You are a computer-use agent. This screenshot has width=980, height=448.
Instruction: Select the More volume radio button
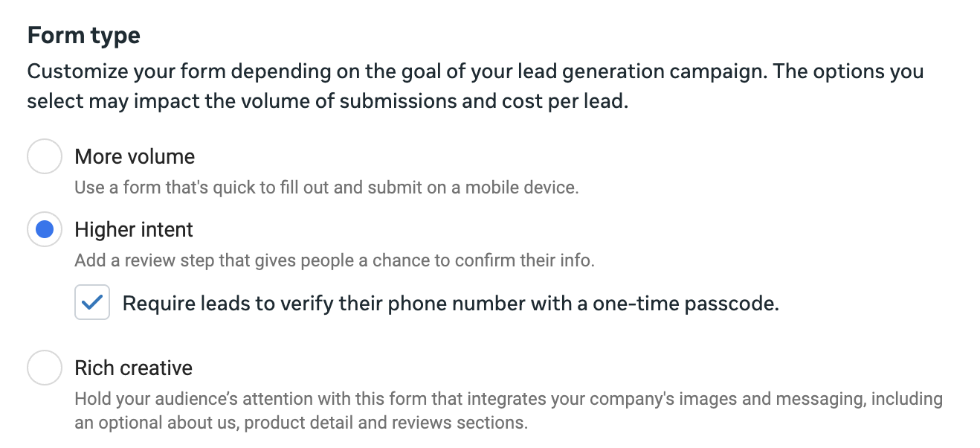tap(44, 156)
